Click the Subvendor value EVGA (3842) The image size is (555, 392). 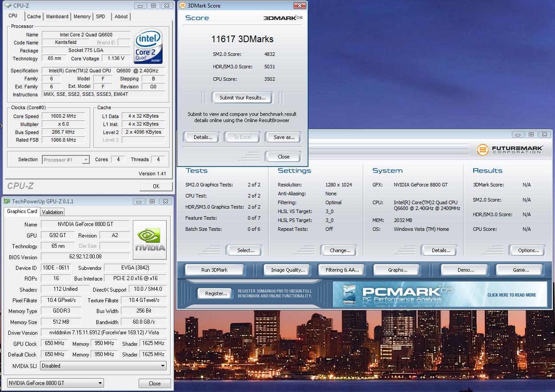(135, 268)
